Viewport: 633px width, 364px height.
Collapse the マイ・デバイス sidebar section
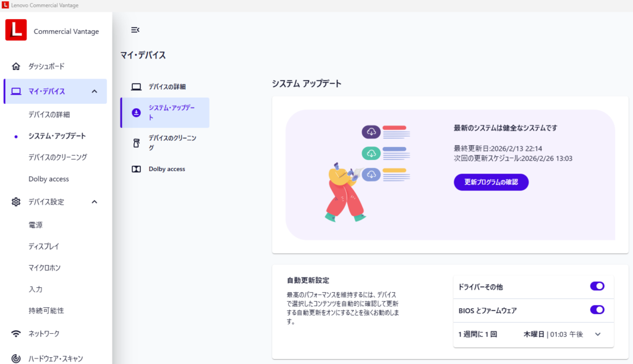click(94, 91)
